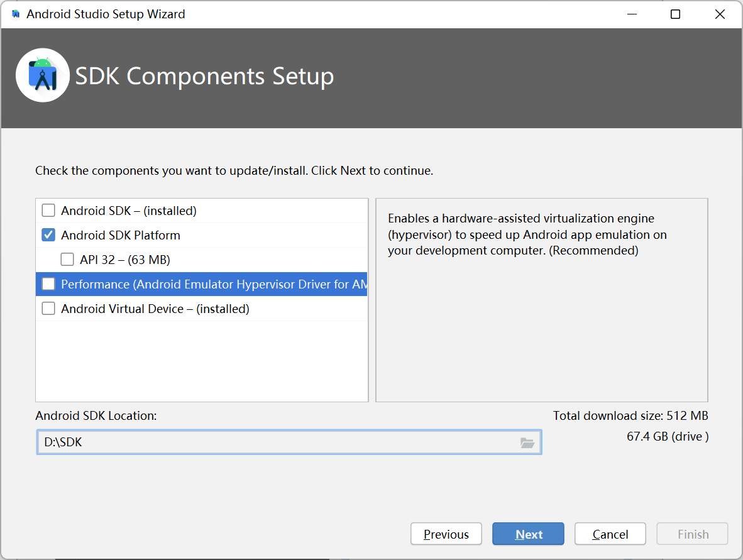Go back with the Previous button

coord(446,534)
